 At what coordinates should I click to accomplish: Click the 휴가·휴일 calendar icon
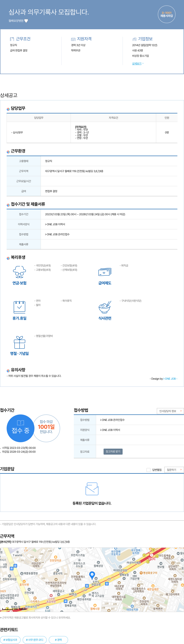[19, 307]
